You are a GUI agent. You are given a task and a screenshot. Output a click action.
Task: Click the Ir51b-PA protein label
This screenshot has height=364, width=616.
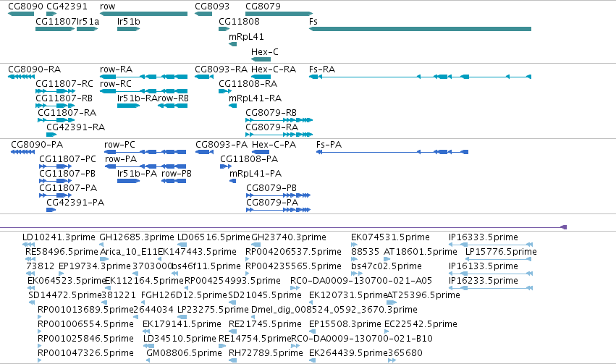(137, 174)
